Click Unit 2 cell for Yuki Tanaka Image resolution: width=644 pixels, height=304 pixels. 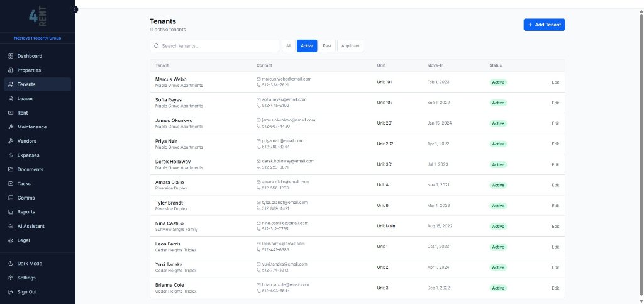coord(382,267)
